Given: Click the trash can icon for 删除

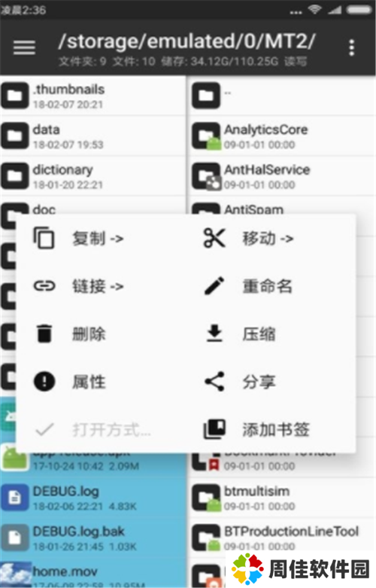Looking at the screenshot, I should coord(44,334).
